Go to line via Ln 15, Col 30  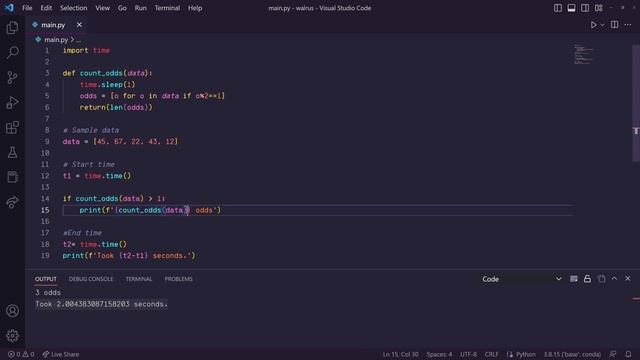click(400, 354)
